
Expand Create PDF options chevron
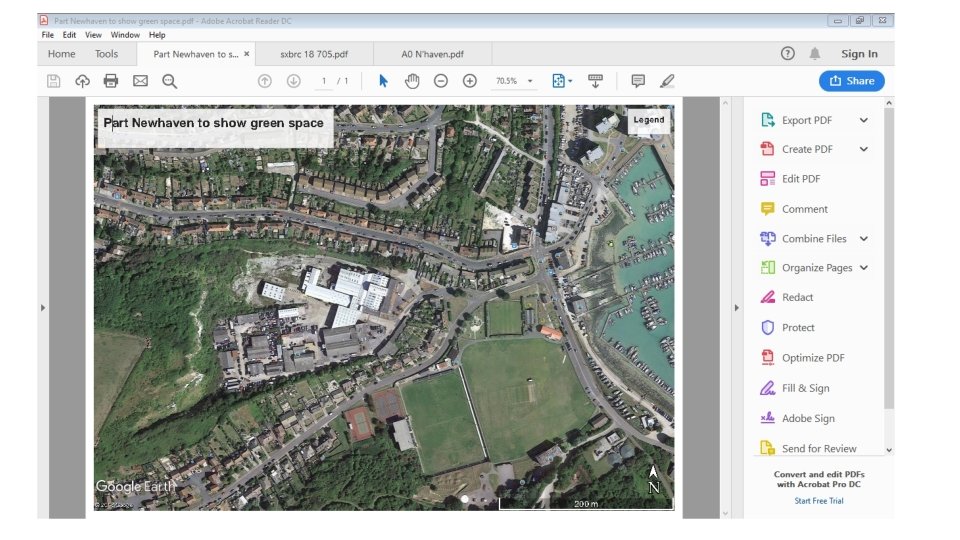[x=864, y=149]
